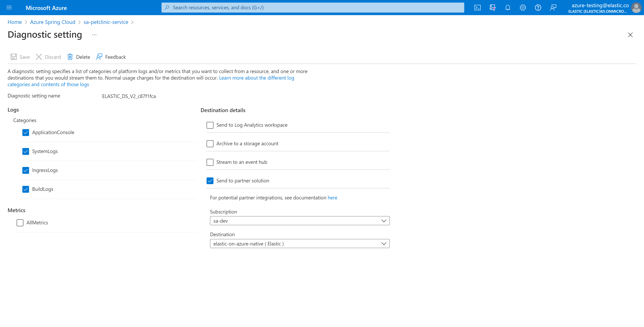Enable the AllMetrics checkbox
The width and height of the screenshot is (644, 327).
click(x=20, y=223)
